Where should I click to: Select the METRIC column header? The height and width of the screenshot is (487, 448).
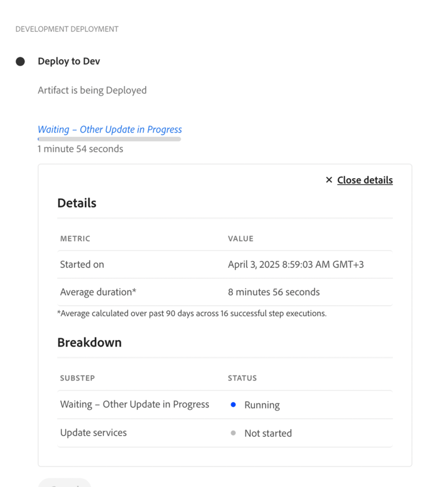point(75,238)
